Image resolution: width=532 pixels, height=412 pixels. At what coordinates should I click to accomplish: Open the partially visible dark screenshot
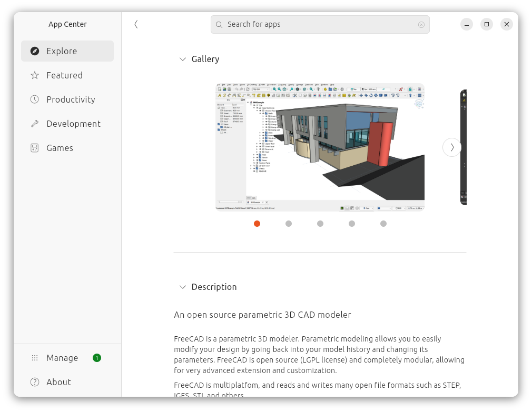(x=463, y=147)
